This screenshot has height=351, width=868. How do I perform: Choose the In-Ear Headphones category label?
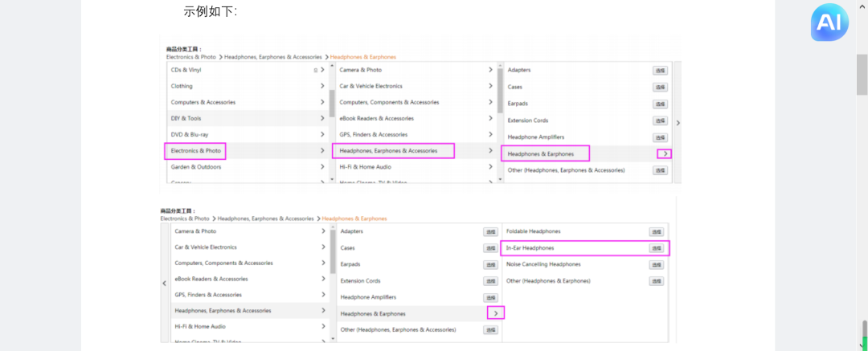click(530, 248)
